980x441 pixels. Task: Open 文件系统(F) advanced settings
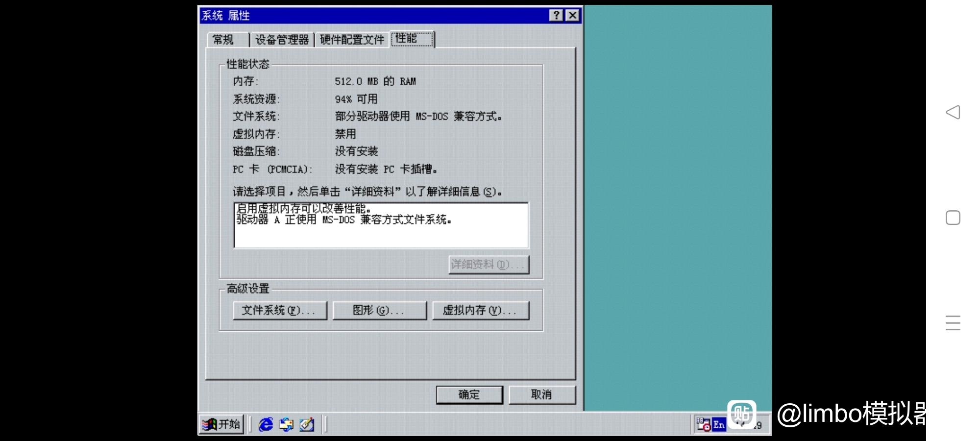point(280,310)
